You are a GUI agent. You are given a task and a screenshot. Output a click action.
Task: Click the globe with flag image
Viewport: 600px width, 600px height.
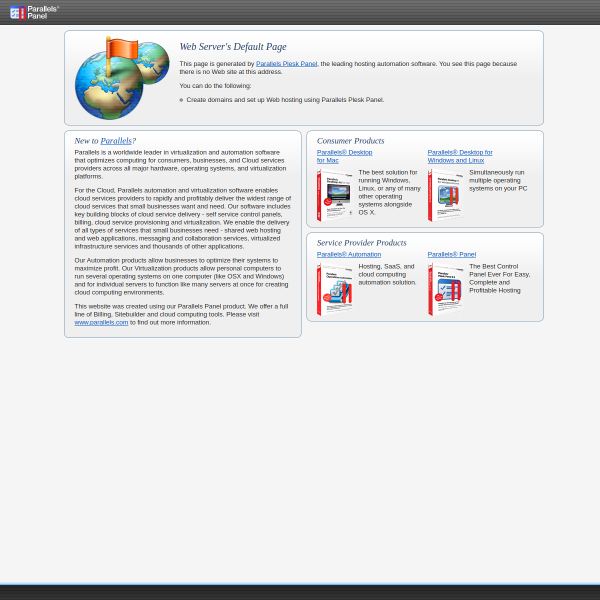122,78
